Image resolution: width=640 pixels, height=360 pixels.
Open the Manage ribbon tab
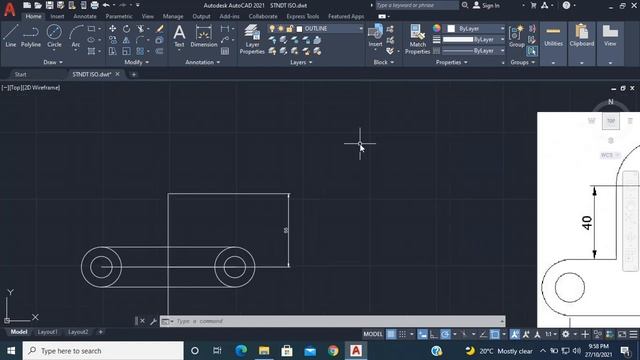pos(173,16)
